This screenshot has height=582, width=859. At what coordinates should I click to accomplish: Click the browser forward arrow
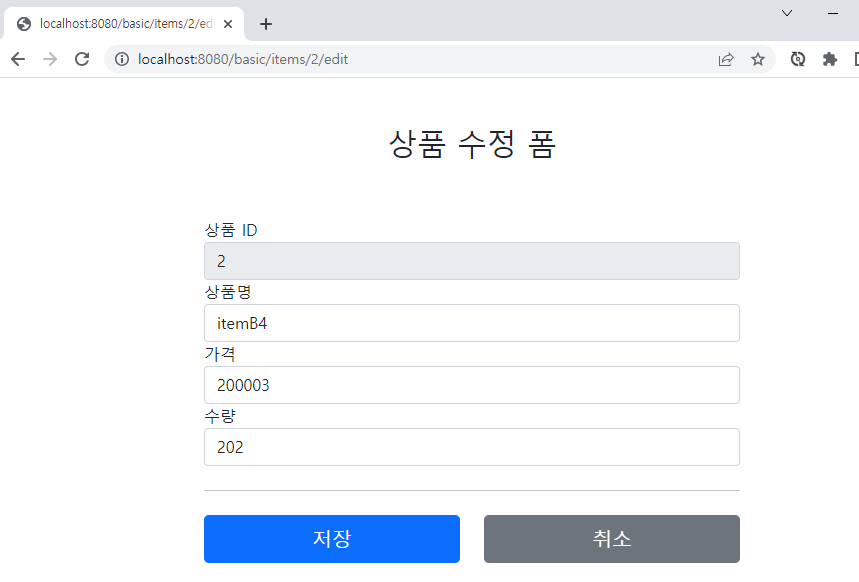tap(50, 59)
